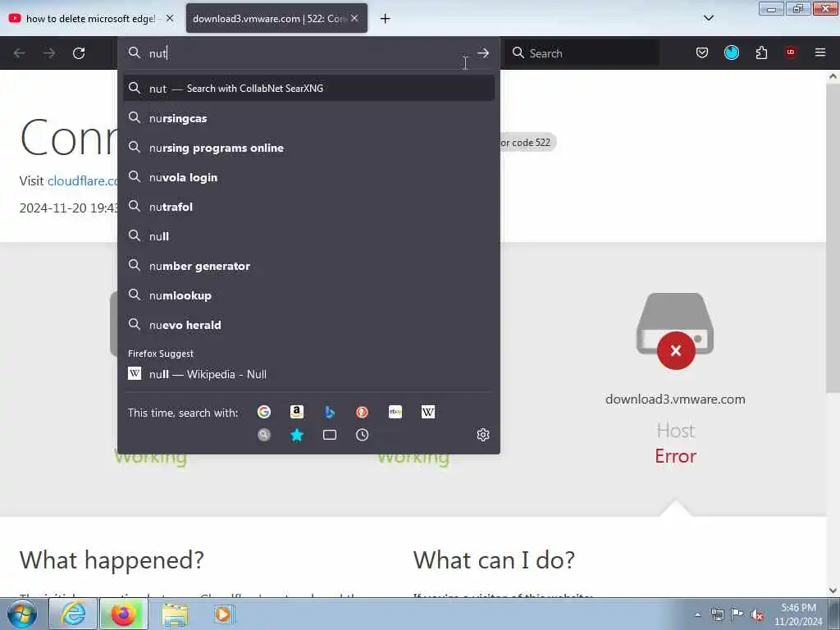Search this time with Google
The width and height of the screenshot is (840, 630).
(263, 412)
